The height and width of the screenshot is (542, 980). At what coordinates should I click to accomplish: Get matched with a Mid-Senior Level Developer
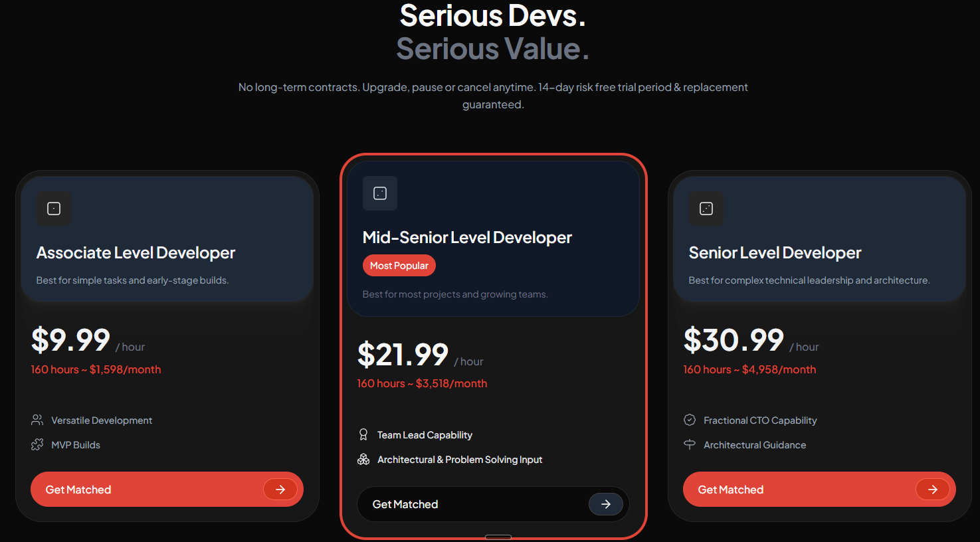coord(493,504)
